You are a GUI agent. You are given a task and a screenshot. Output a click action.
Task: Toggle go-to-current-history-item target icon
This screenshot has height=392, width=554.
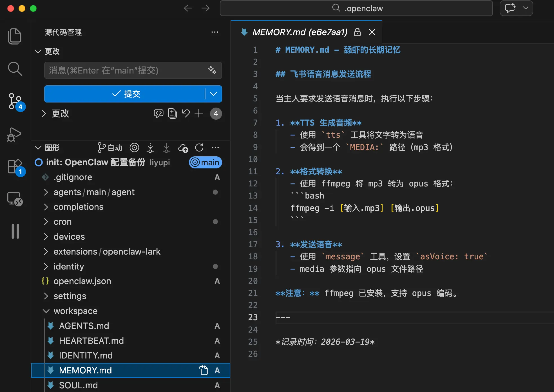point(134,148)
